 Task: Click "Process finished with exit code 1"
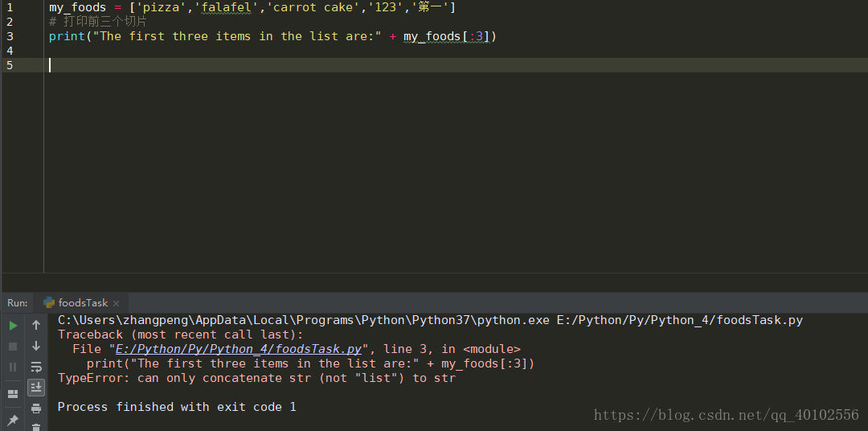(x=177, y=407)
